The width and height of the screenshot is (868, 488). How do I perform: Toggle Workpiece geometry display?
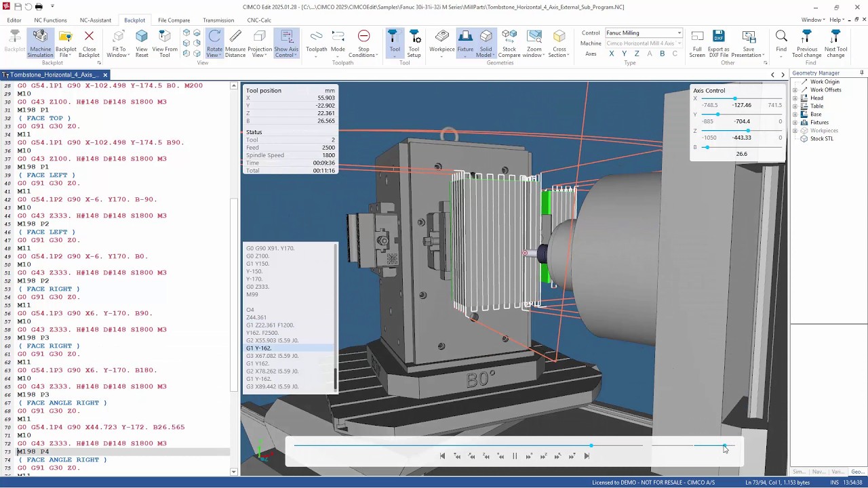442,43
